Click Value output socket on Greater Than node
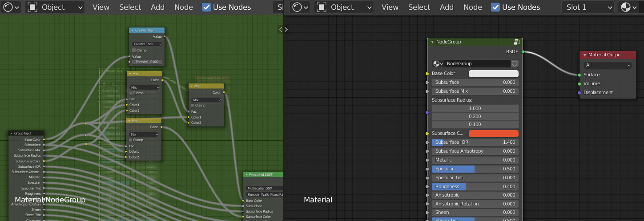The height and width of the screenshot is (221, 644). (165, 36)
